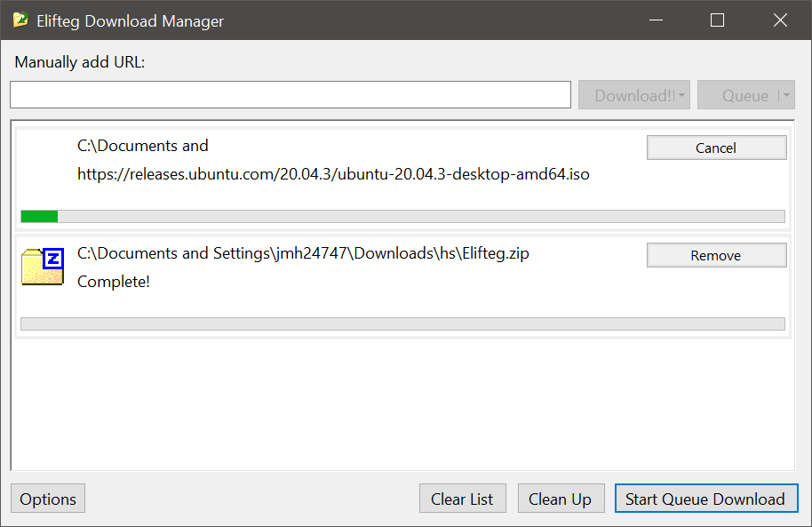
Task: Select the Ubuntu ISO URL text
Action: tap(333, 174)
